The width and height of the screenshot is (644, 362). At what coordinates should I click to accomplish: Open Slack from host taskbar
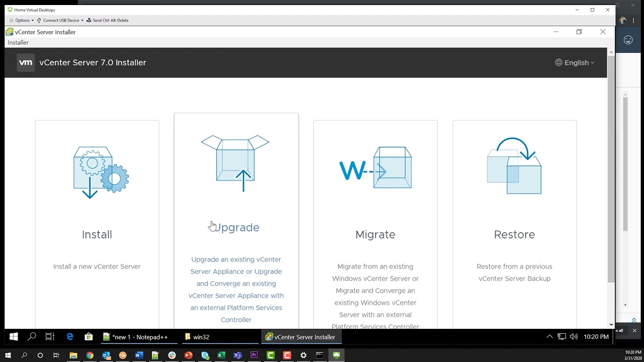coord(172,355)
